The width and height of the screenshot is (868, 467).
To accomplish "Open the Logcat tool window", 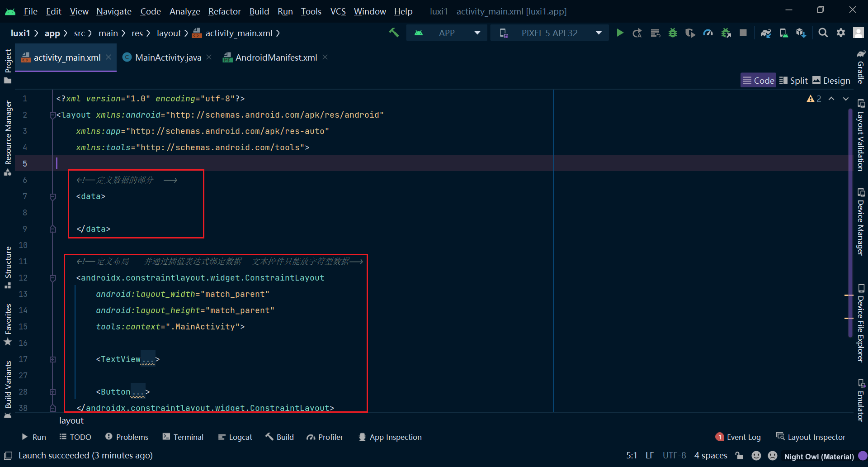I will coord(235,437).
